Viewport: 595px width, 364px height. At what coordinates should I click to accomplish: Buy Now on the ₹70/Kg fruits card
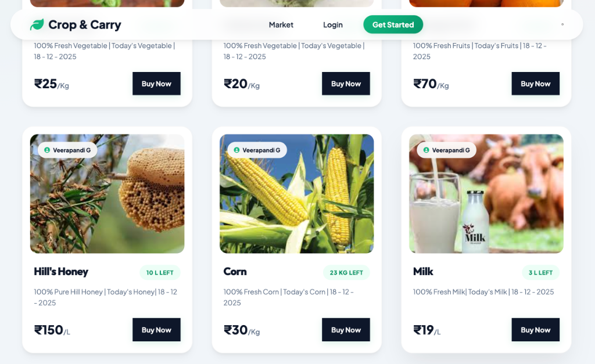[535, 83]
